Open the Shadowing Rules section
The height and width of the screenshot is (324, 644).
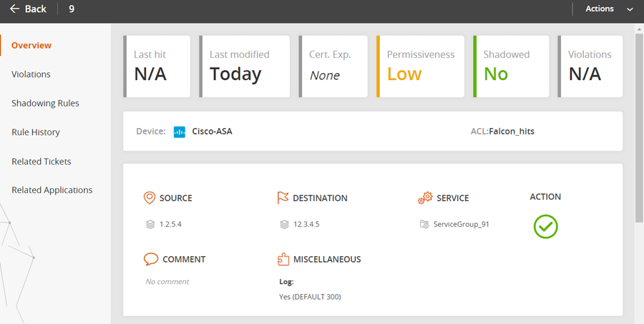pyautogui.click(x=45, y=103)
